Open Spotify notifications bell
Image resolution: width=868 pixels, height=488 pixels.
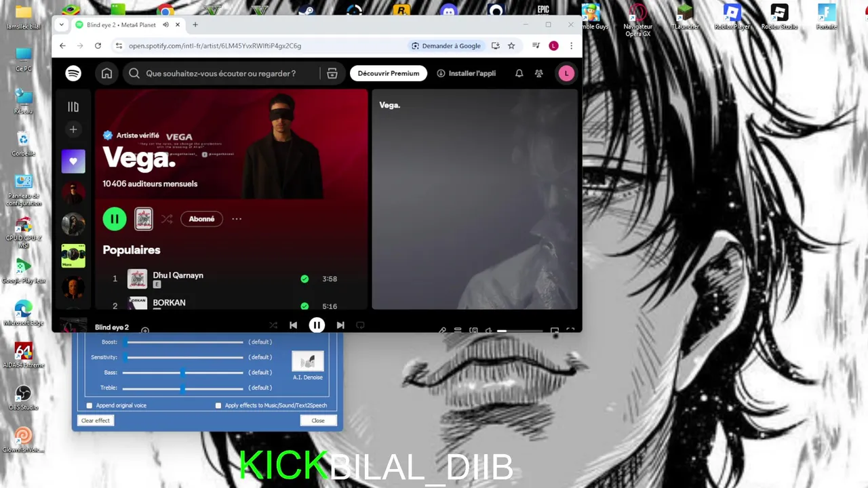tap(519, 73)
